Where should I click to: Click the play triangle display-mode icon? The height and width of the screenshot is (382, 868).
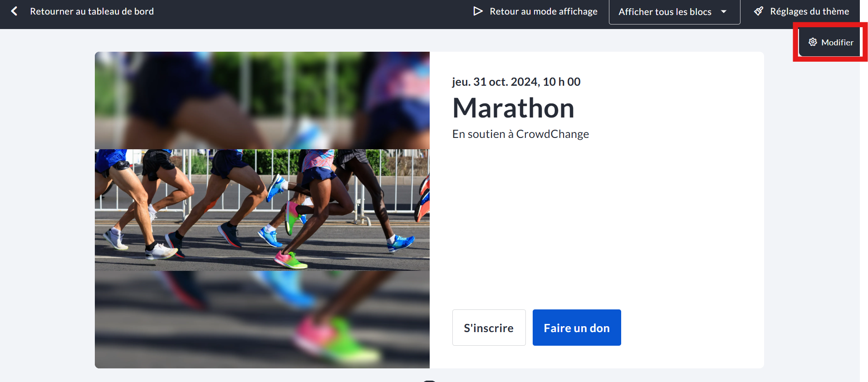point(478,11)
